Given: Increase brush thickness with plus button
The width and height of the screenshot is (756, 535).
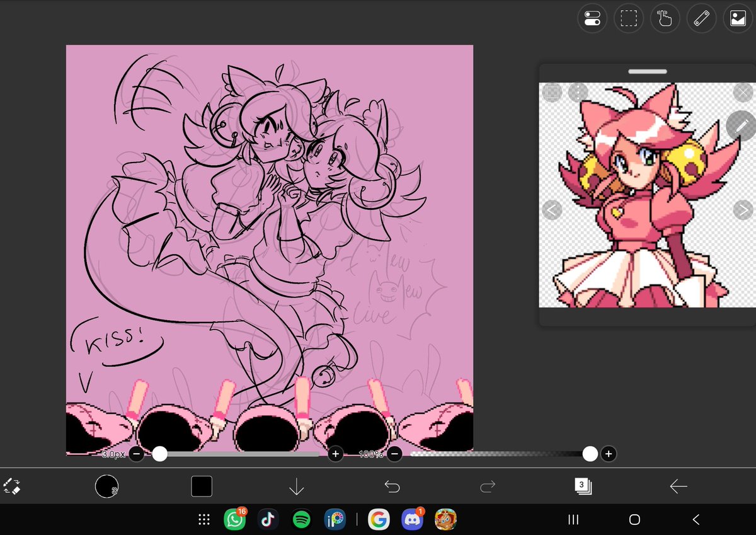Looking at the screenshot, I should [335, 454].
